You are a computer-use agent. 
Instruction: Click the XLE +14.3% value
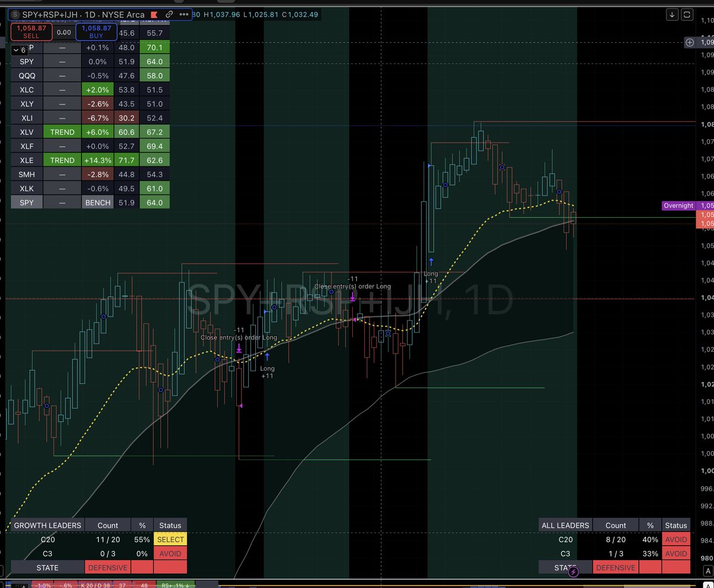point(98,160)
